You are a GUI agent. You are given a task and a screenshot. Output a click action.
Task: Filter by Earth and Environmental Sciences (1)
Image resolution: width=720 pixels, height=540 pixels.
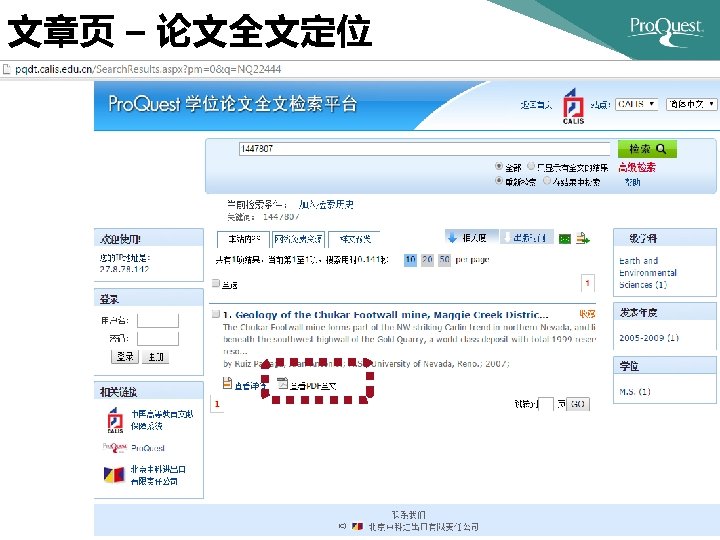click(648, 273)
